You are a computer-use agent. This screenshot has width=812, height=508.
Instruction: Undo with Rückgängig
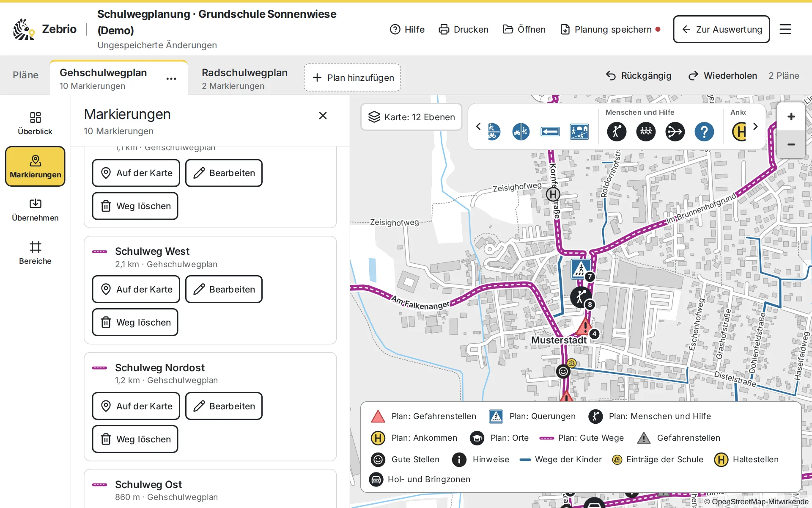click(x=639, y=75)
